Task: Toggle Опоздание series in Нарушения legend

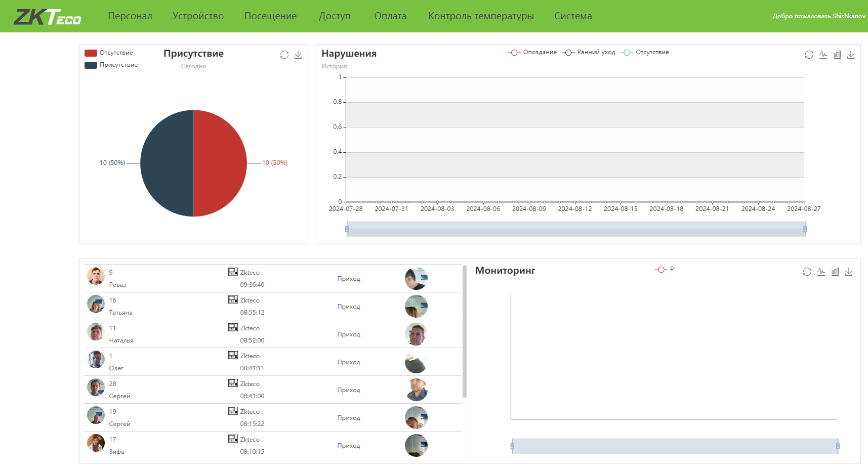Action: 532,52
